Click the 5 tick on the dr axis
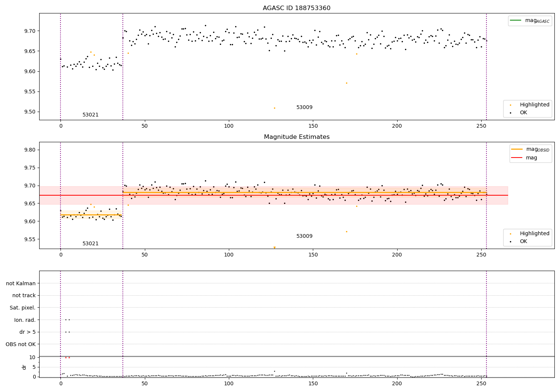Viewport: 560px width, 392px height. coord(34,367)
